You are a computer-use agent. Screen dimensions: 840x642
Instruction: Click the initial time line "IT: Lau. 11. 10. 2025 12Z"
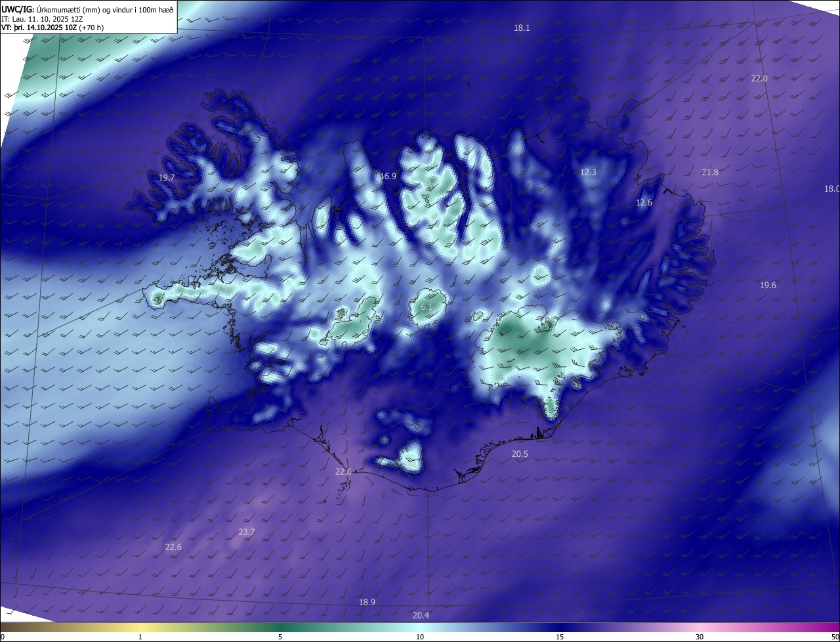point(43,18)
